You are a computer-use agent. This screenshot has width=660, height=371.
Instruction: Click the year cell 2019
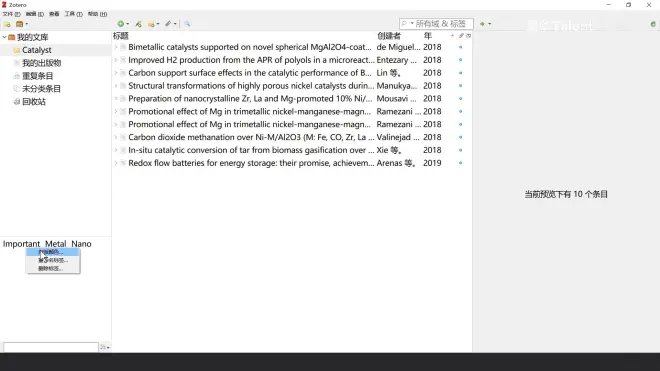point(432,163)
